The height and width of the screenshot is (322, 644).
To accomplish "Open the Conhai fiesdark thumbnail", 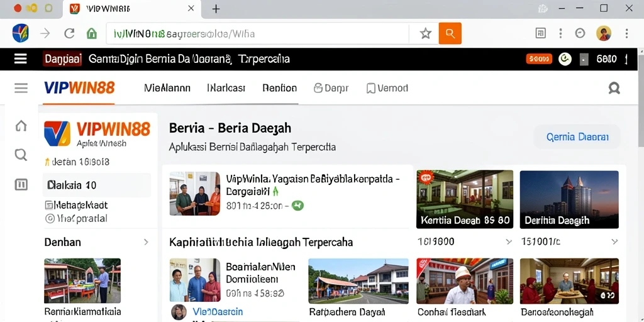I will pyautogui.click(x=465, y=281).
